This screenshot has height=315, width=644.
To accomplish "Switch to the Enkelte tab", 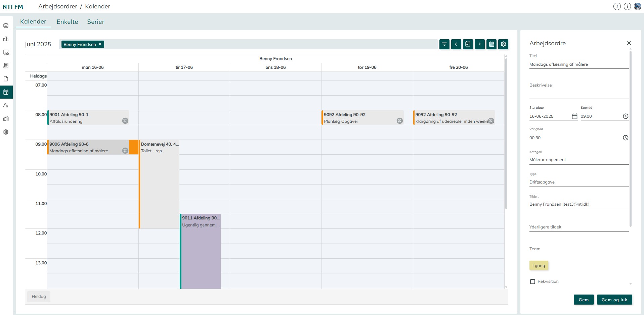I will 67,22.
